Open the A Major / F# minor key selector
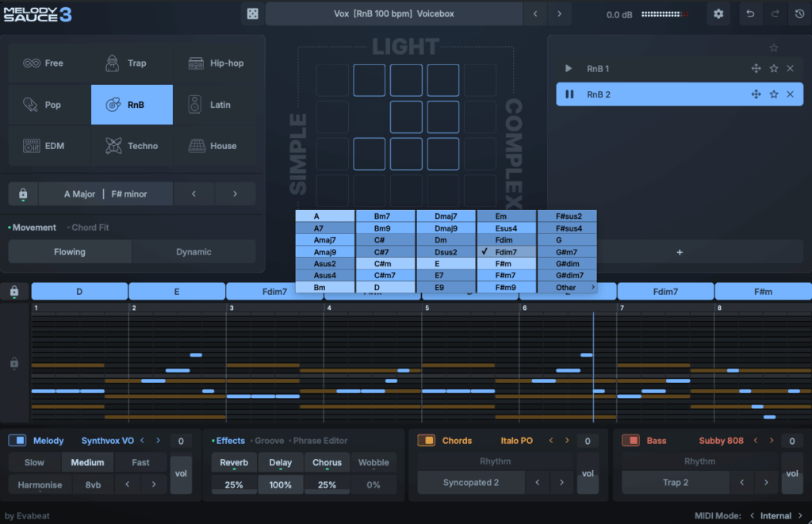 coord(105,193)
